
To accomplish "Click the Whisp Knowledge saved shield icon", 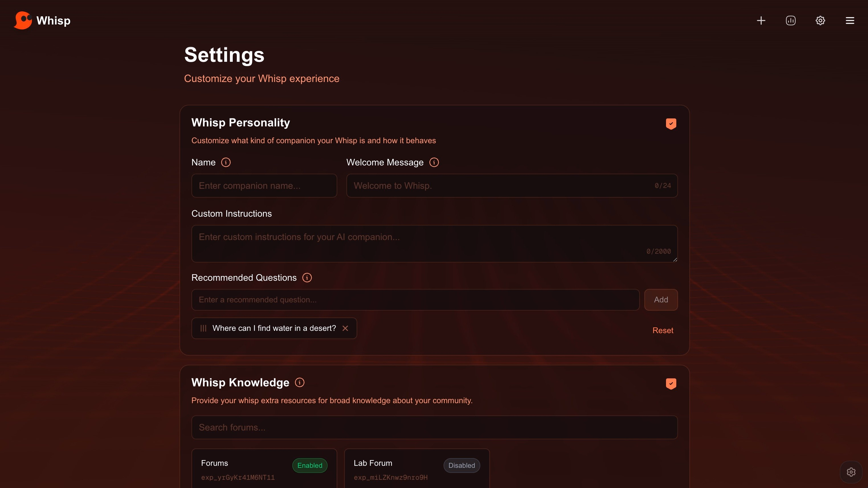I will point(671,384).
